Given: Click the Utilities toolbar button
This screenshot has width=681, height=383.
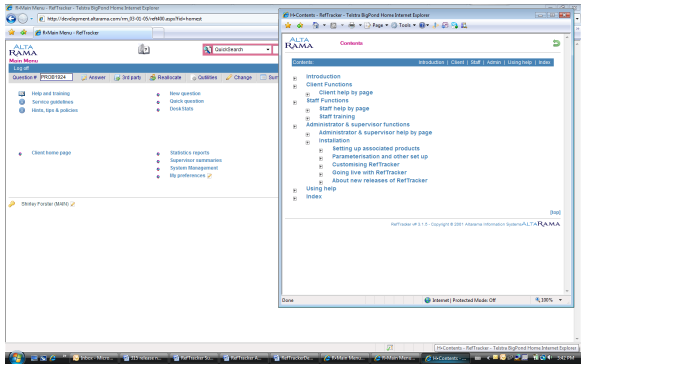Looking at the screenshot, I should pyautogui.click(x=204, y=77).
